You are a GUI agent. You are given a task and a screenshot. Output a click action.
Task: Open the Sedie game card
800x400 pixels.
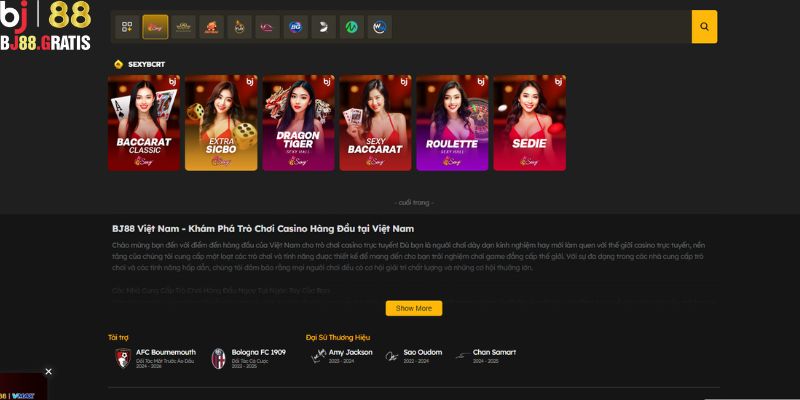click(x=530, y=123)
